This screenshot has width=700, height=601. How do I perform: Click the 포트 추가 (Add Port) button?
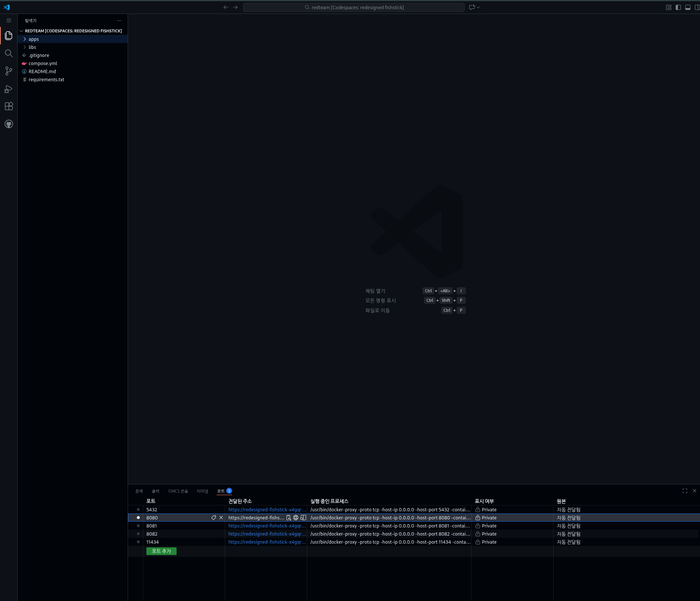click(161, 551)
